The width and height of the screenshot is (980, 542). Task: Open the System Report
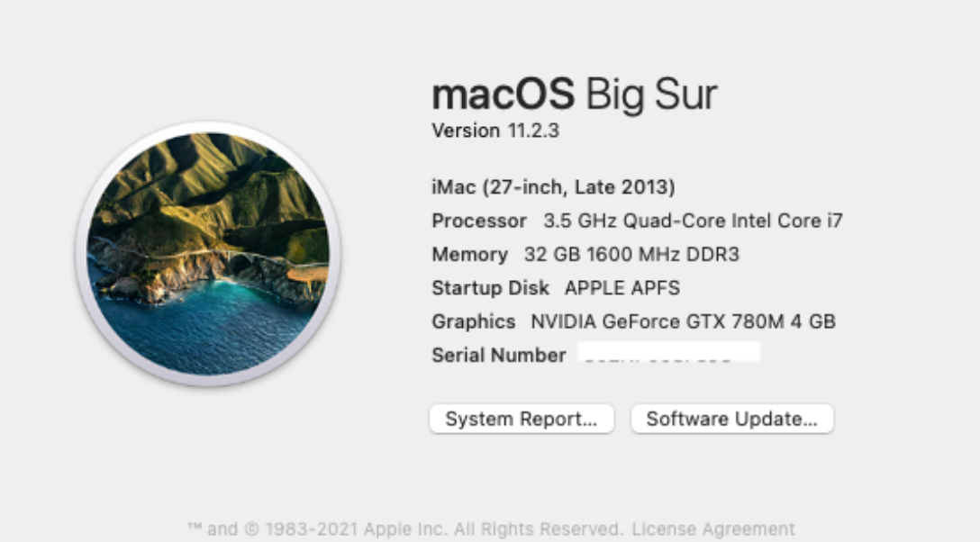click(x=522, y=419)
